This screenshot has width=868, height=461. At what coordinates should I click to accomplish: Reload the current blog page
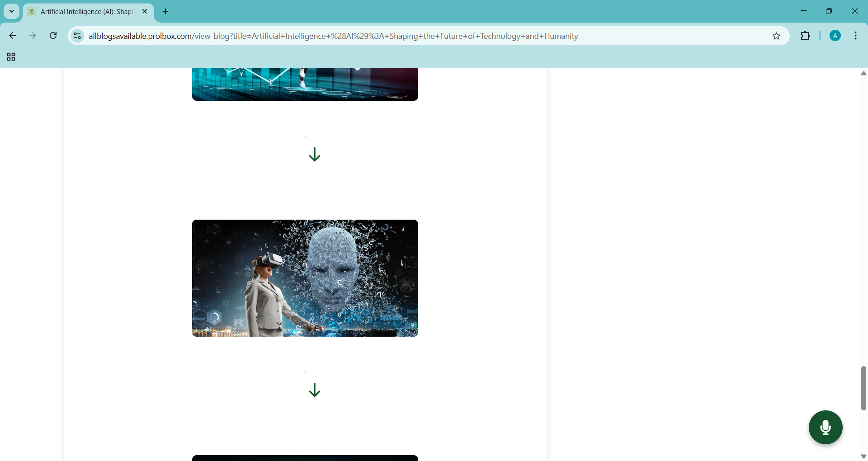click(x=53, y=36)
